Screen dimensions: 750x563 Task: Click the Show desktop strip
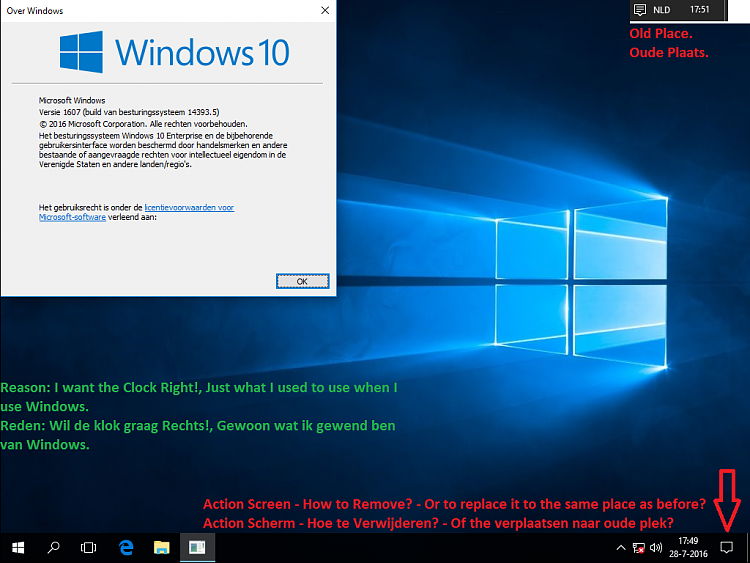tap(748, 548)
